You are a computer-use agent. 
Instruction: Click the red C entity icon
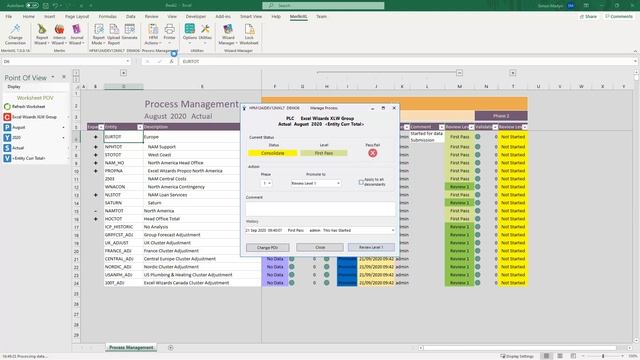7,117
